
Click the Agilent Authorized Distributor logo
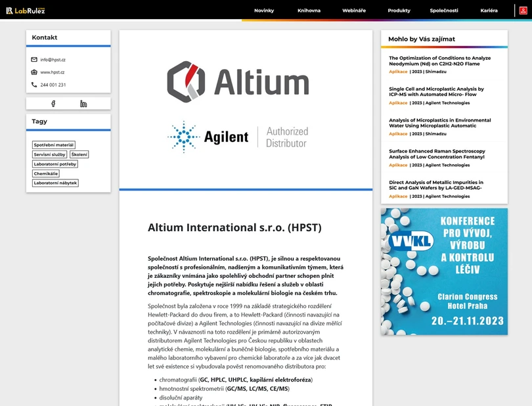click(240, 135)
